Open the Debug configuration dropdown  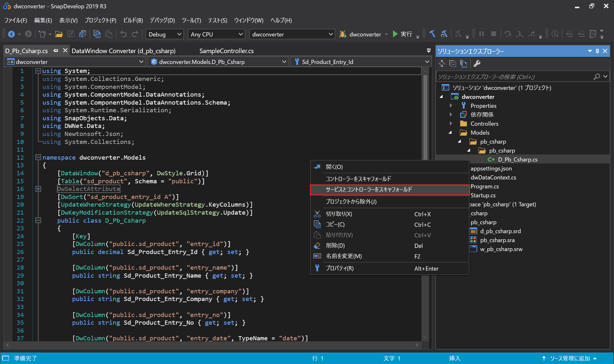tap(165, 34)
